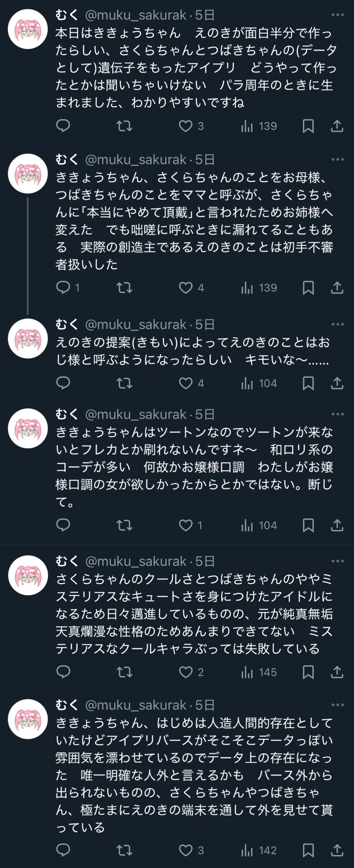Open むく avatar on the ミステリアス tweet
Screen dimensions: 354x868
point(28,575)
